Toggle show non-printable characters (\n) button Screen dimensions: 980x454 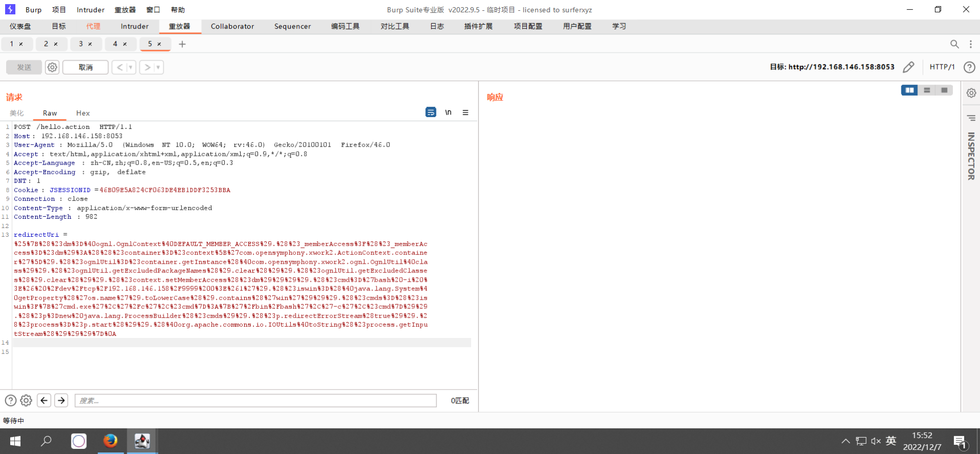[448, 112]
